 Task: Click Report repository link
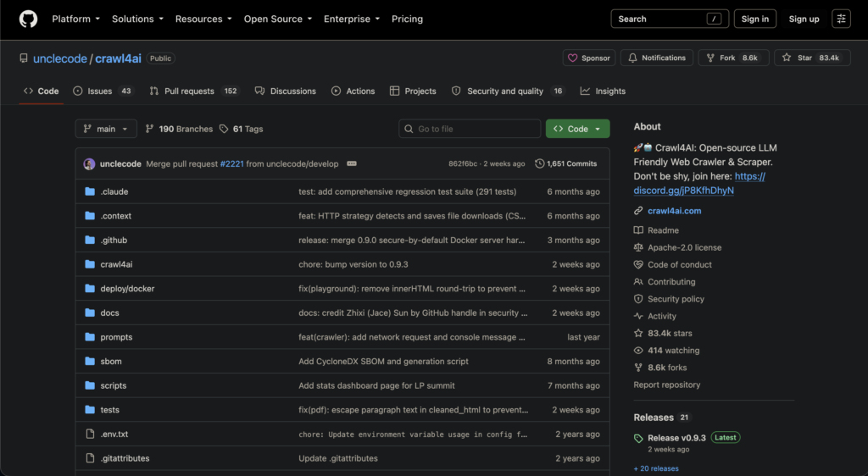[666, 385]
